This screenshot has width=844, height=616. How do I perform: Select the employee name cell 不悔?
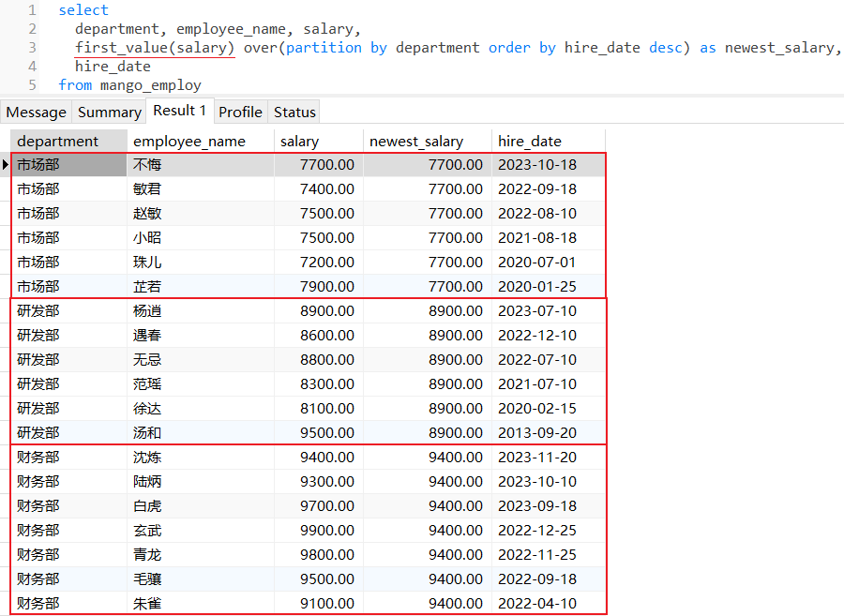coord(201,165)
